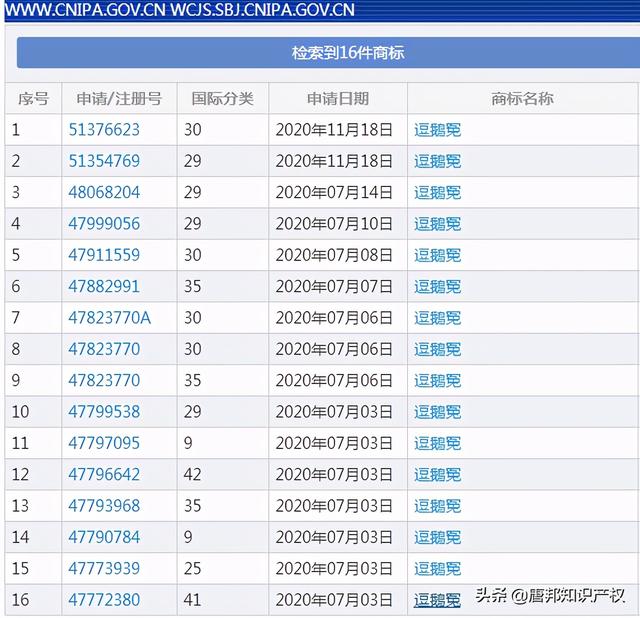Open 逗鹅冤 trademark link in row 6
Viewport: 640px width, 618px height.
[438, 286]
